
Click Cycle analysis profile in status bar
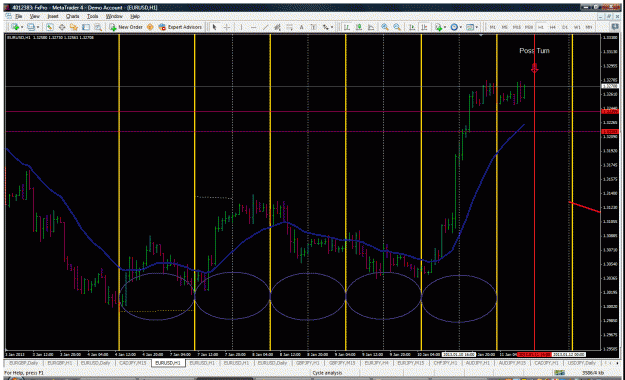pos(327,373)
